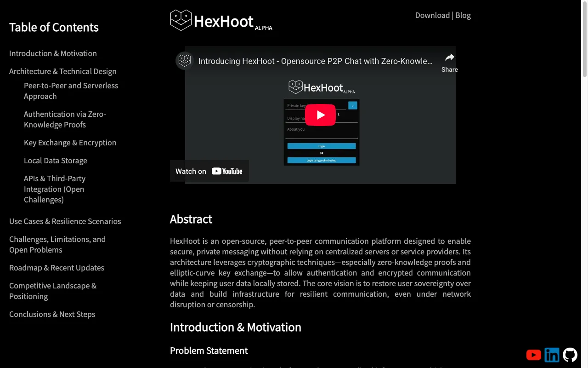This screenshot has width=588, height=368.
Task: Click the Table of Contents heading
Action: pyautogui.click(x=54, y=27)
